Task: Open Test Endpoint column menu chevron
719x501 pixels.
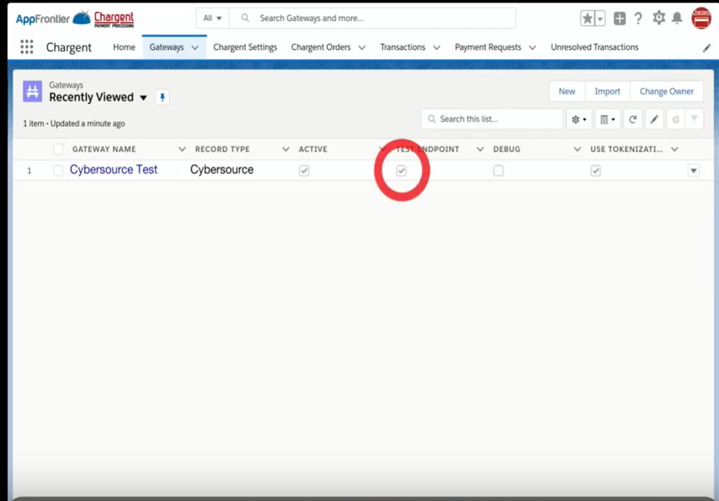Action: [x=480, y=149]
